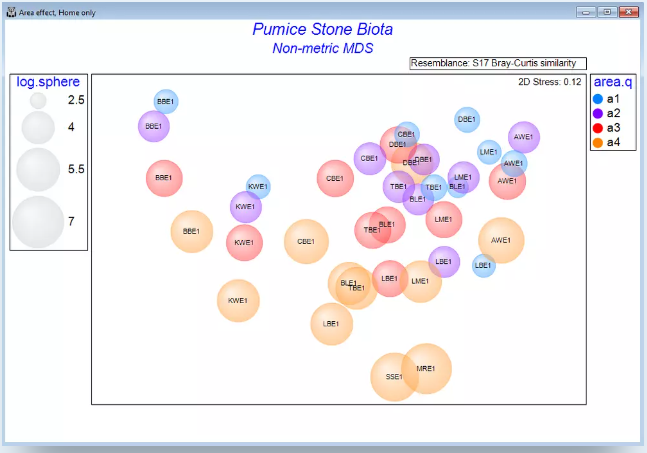Screen dimensions: 647x453
Task: Select the purple AWE1 bubble
Action: [x=523, y=137]
